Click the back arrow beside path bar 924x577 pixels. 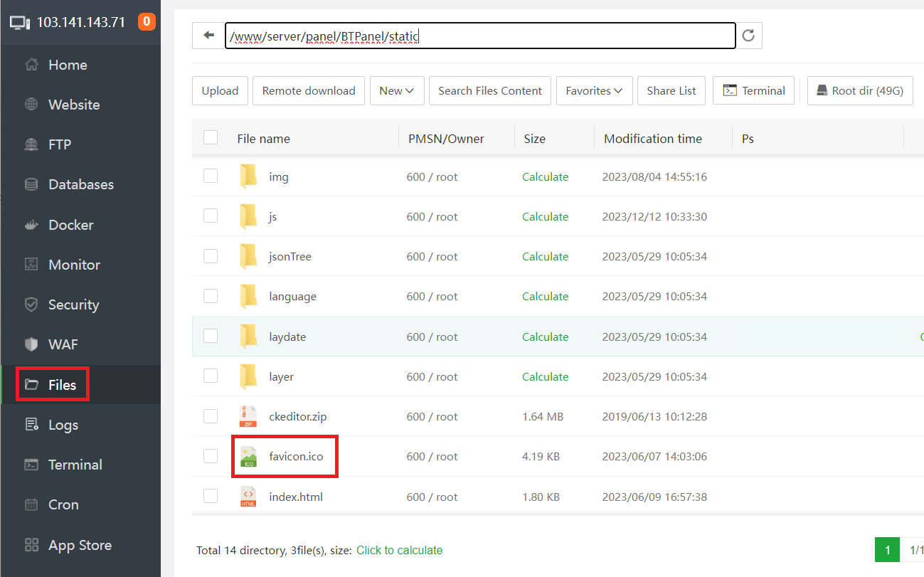coord(208,36)
